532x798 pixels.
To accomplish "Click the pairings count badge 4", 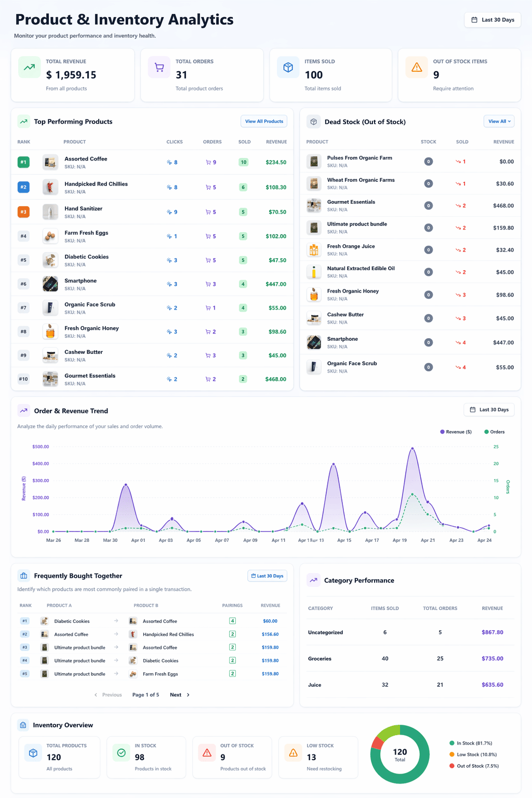I will click(x=232, y=621).
